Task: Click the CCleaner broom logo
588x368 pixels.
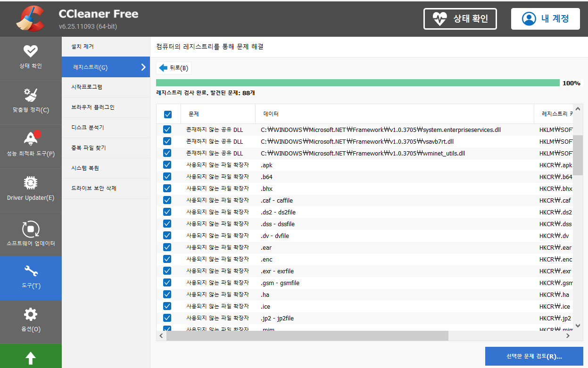Action: tap(30, 18)
